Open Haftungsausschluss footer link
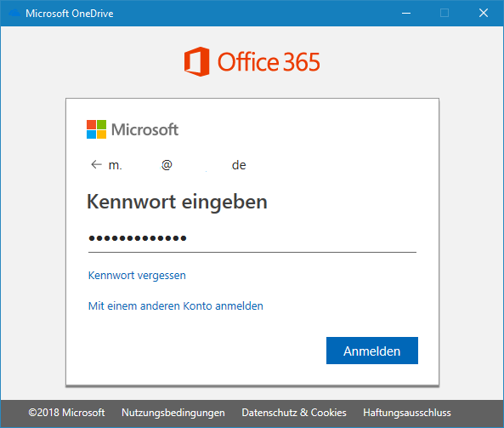This screenshot has height=428, width=504. tap(407, 413)
